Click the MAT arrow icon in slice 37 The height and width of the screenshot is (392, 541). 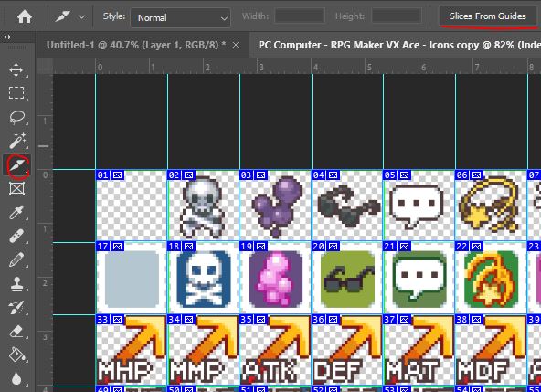tap(419, 349)
